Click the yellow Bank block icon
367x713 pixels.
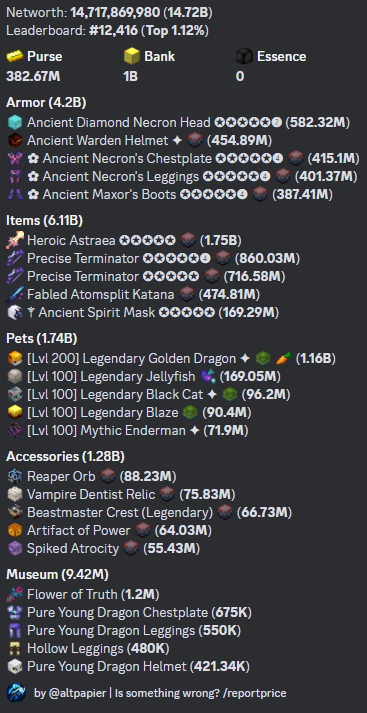pyautogui.click(x=131, y=57)
